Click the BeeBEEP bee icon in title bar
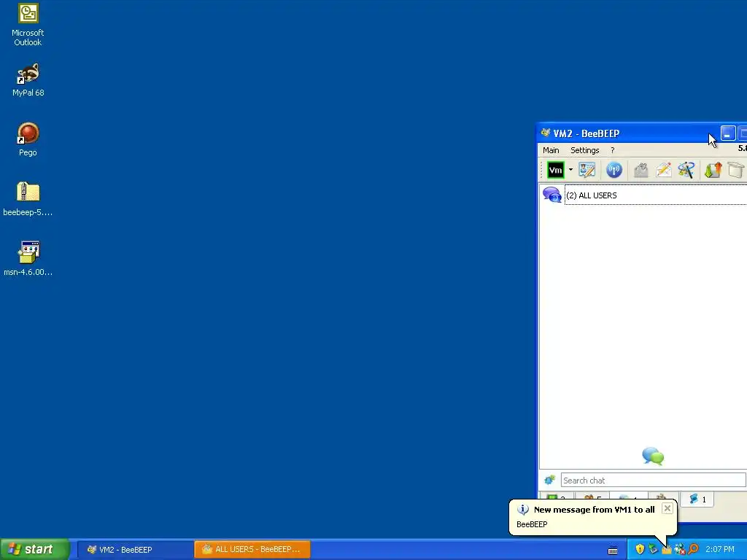This screenshot has width=747, height=560. [546, 133]
